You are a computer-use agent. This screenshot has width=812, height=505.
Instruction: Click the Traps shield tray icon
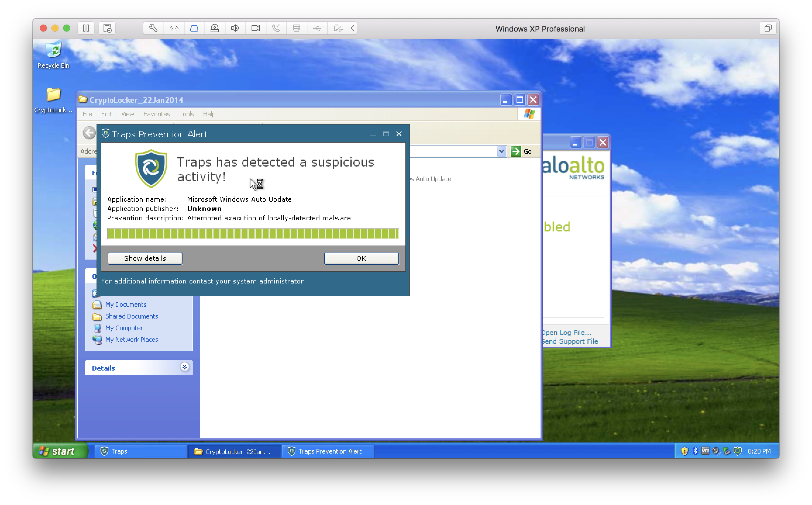738,452
